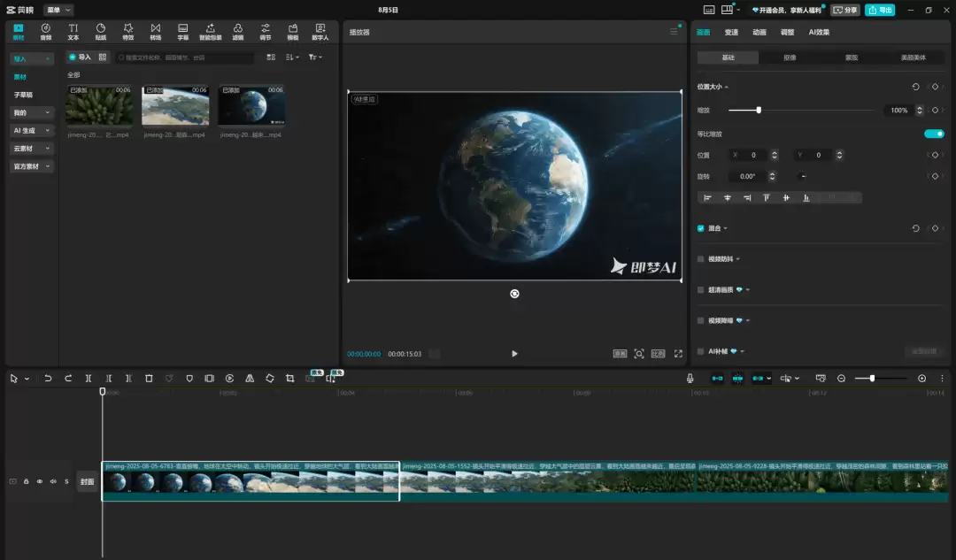Image resolution: width=956 pixels, height=560 pixels.
Task: Click the 开通会员 membership link
Action: click(x=787, y=10)
